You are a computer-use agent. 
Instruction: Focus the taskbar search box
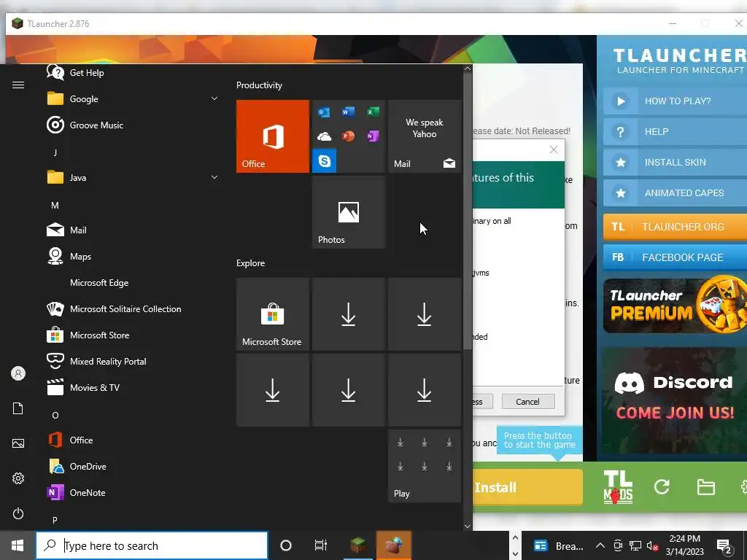coord(152,545)
